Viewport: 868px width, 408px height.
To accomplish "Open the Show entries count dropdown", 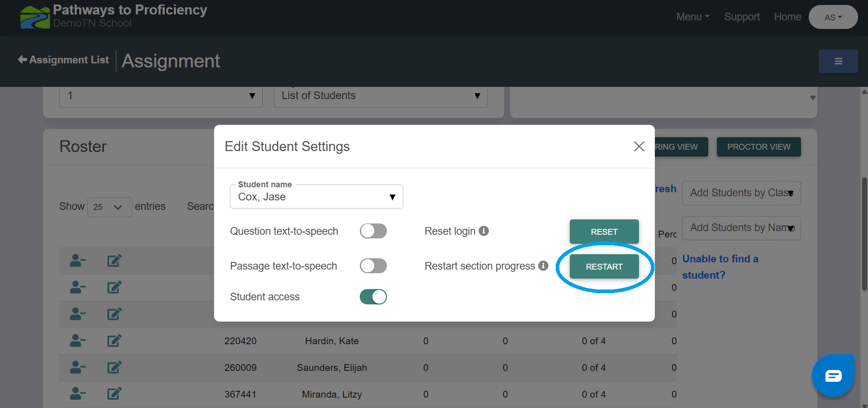I will (109, 207).
